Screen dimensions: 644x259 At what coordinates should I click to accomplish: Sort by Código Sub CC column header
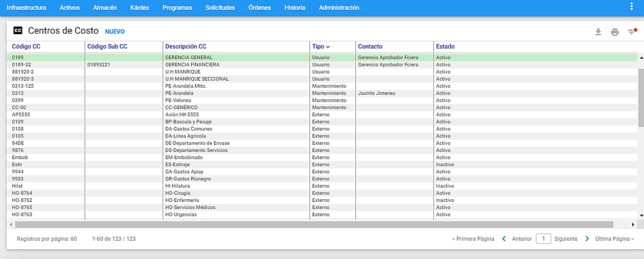(x=107, y=46)
